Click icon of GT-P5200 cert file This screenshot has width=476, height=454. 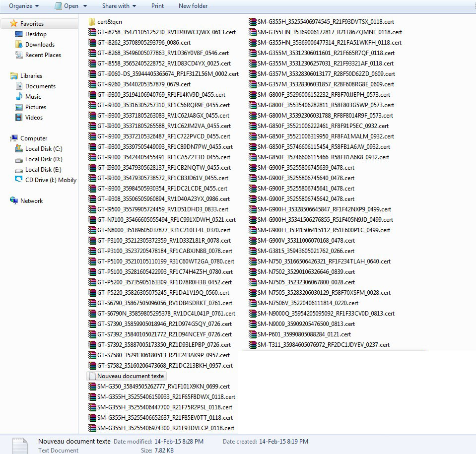pyautogui.click(x=92, y=282)
